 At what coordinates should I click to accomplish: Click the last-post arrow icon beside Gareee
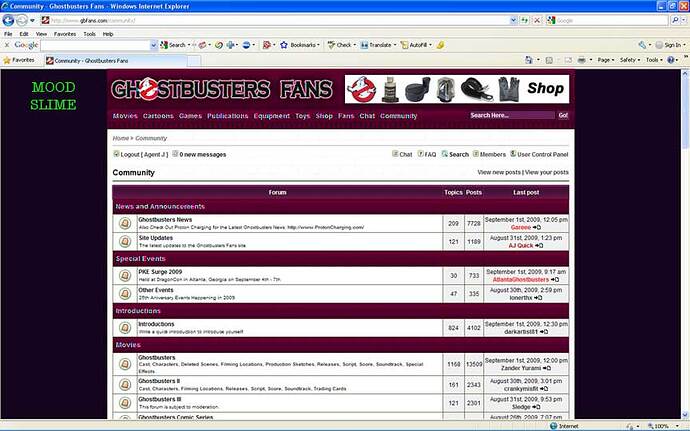tap(537, 228)
